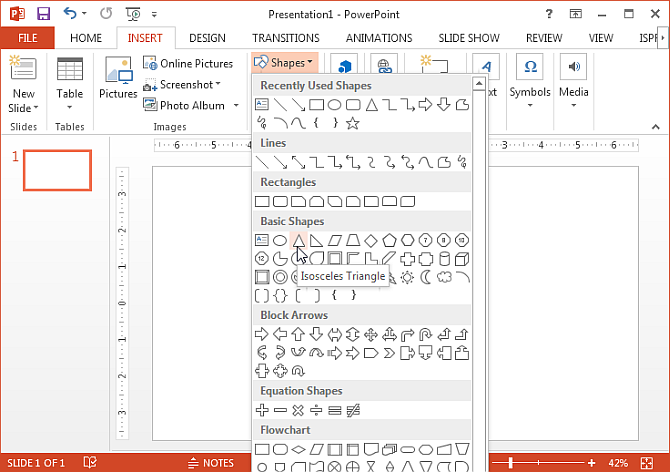Insert the Hexagon from Basic Shapes
670x472 pixels.
tap(407, 240)
